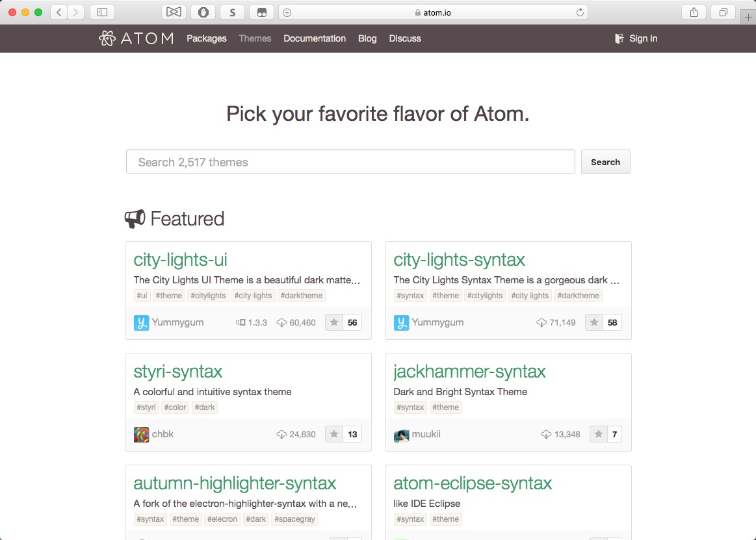Select the #darktheme tag on city-lights-ui
Screen dimensions: 756x540
point(302,296)
